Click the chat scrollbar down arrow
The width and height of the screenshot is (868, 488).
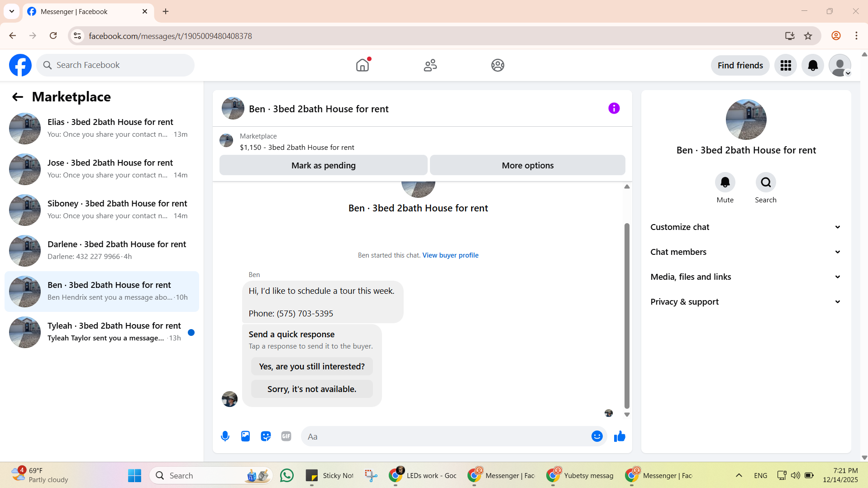pos(627,415)
